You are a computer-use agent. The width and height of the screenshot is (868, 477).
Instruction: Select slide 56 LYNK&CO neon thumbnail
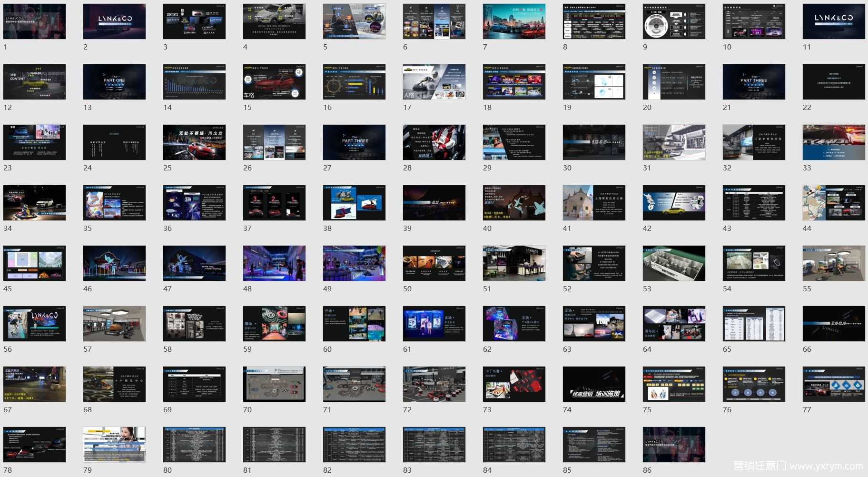(x=34, y=324)
